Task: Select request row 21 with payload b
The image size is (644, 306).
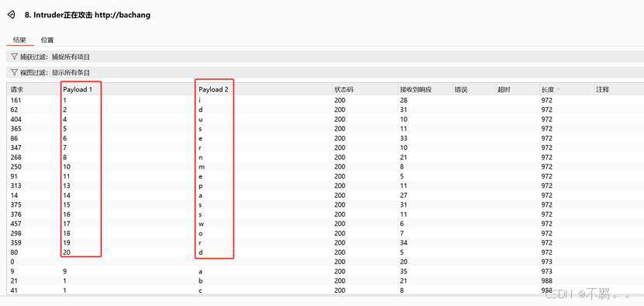Action: (x=325, y=280)
